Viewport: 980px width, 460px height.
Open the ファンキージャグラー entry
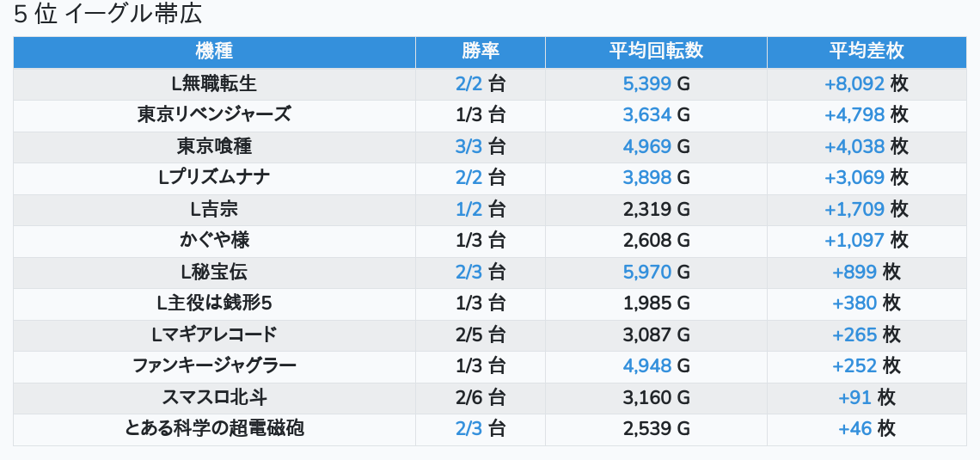click(214, 366)
